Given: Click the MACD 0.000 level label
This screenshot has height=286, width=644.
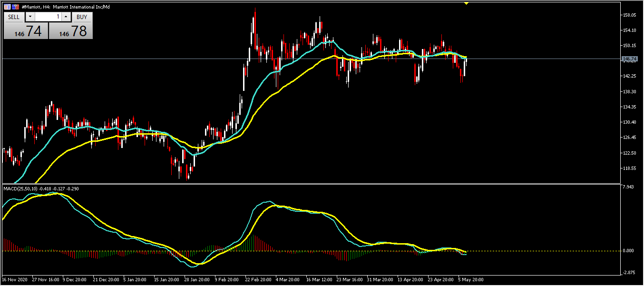Looking at the screenshot, I should click(628, 251).
